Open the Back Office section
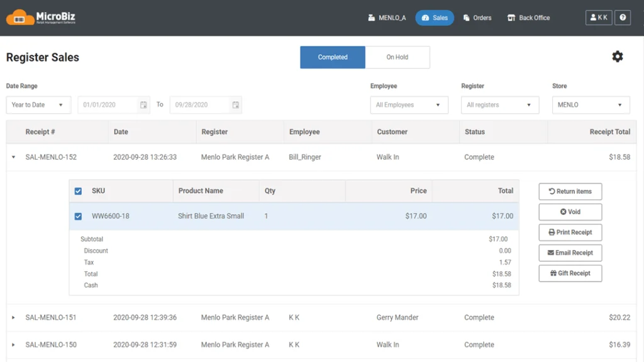Image resolution: width=644 pixels, height=362 pixels. (x=528, y=18)
